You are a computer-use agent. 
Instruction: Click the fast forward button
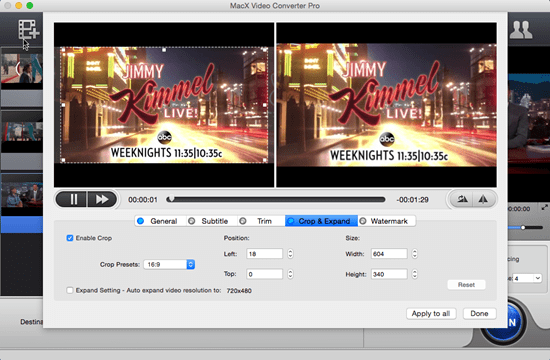[102, 200]
